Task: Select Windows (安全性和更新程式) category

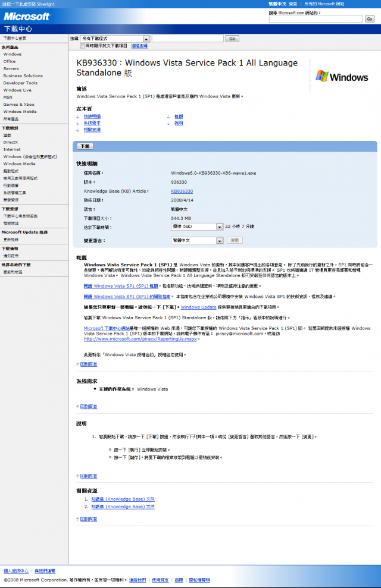Action: [x=30, y=157]
